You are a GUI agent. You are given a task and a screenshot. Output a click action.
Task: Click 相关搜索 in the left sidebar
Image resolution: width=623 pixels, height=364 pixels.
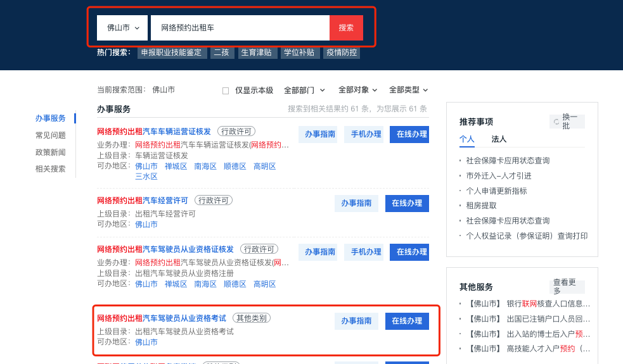(51, 169)
